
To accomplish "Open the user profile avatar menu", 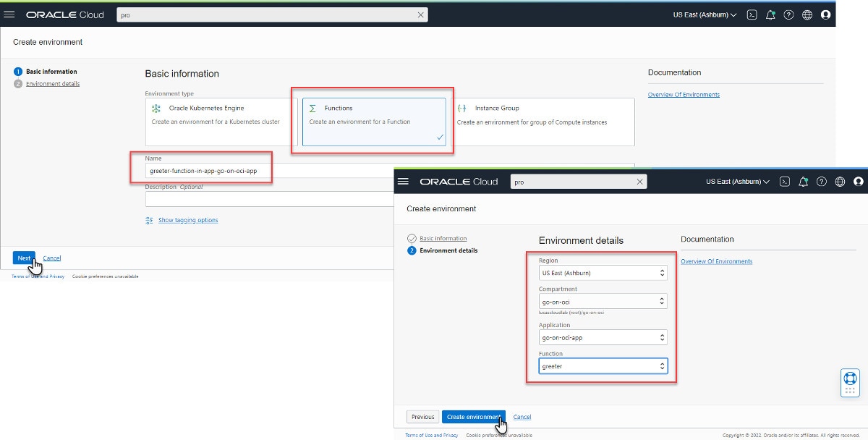I will [x=825, y=14].
